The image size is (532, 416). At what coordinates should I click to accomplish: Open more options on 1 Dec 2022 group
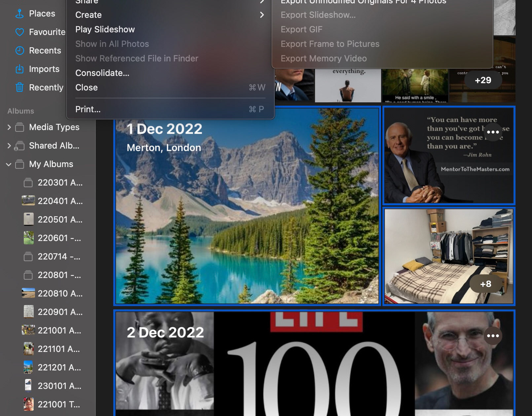tap(493, 132)
